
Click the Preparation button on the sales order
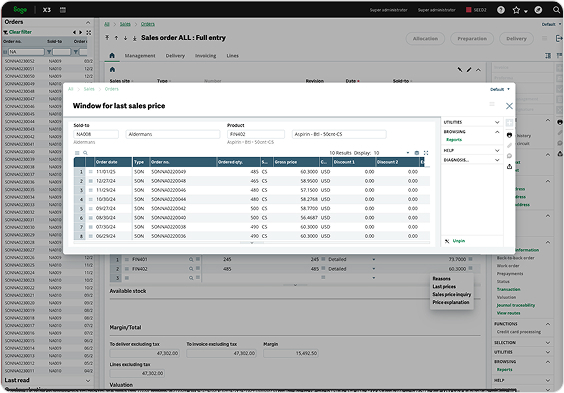[472, 38]
